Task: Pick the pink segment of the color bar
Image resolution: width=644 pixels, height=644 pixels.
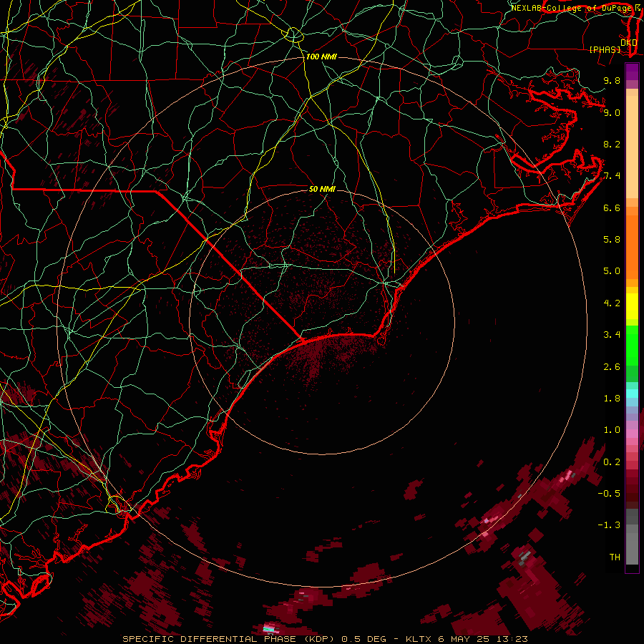Action: click(x=632, y=434)
